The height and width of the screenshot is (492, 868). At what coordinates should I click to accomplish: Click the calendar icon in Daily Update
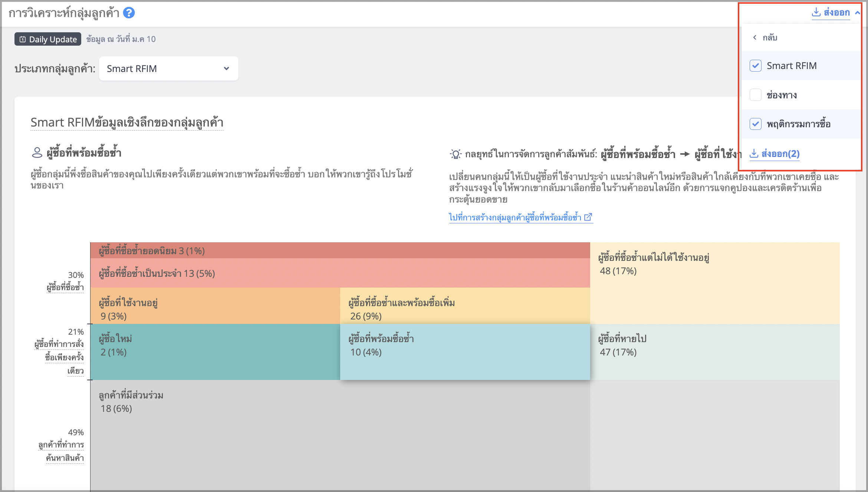23,39
